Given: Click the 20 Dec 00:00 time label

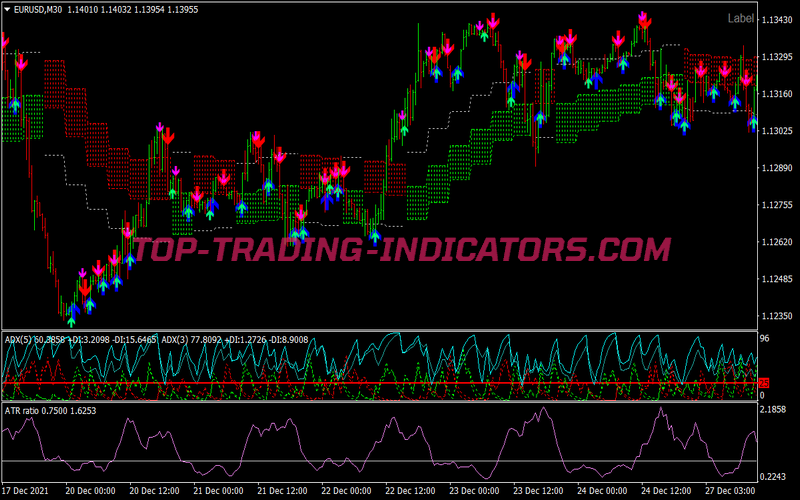Looking at the screenshot, I should pyautogui.click(x=90, y=491).
